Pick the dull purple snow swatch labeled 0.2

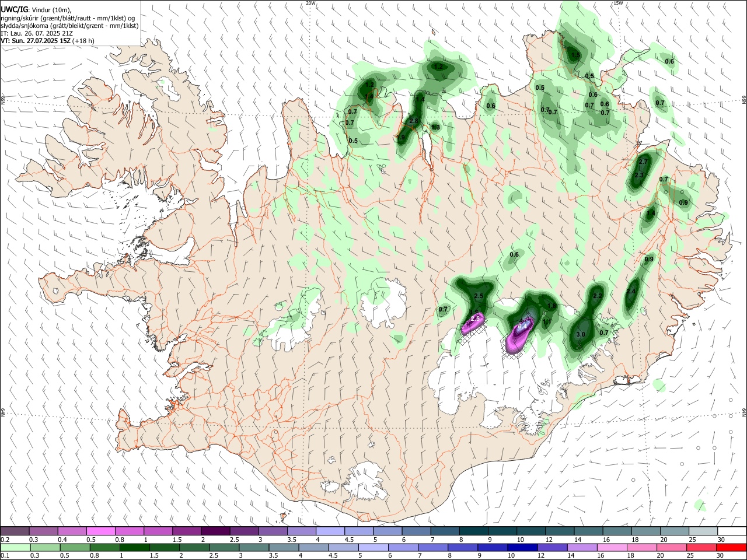tap(15, 531)
